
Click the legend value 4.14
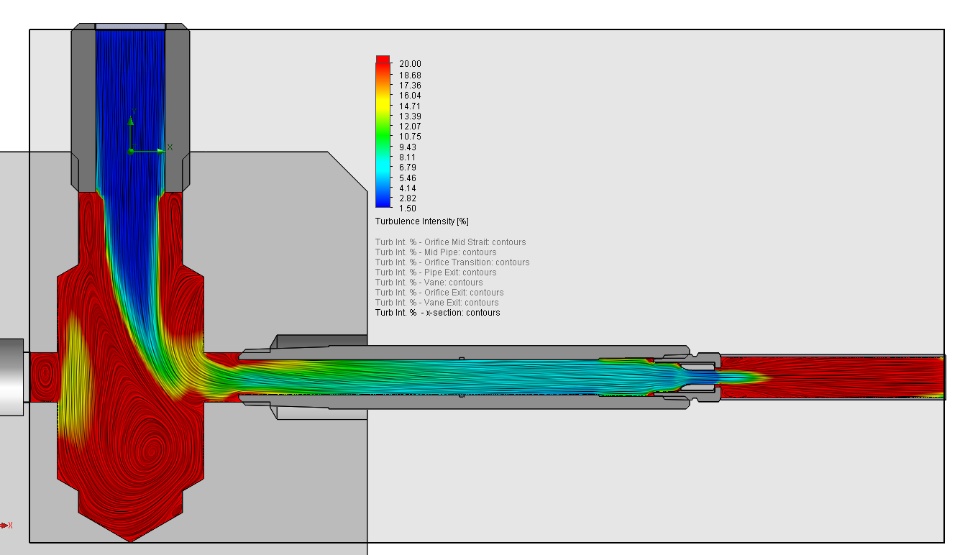tap(408, 188)
